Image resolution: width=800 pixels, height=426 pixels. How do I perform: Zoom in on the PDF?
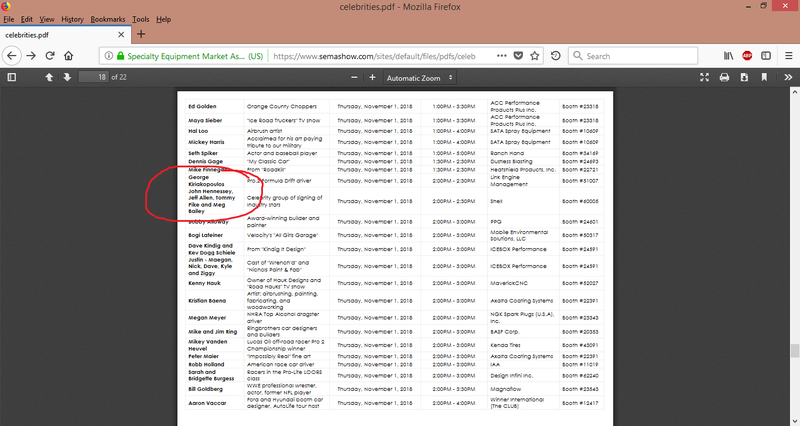372,77
